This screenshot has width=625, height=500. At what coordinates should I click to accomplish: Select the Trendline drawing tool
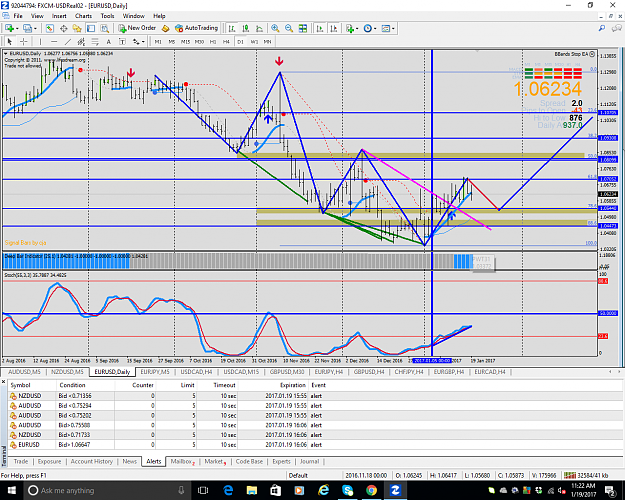(x=68, y=41)
